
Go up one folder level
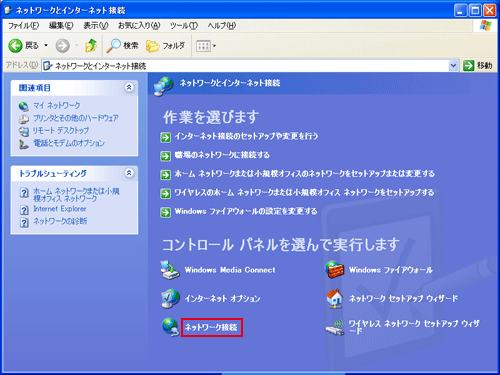point(91,46)
